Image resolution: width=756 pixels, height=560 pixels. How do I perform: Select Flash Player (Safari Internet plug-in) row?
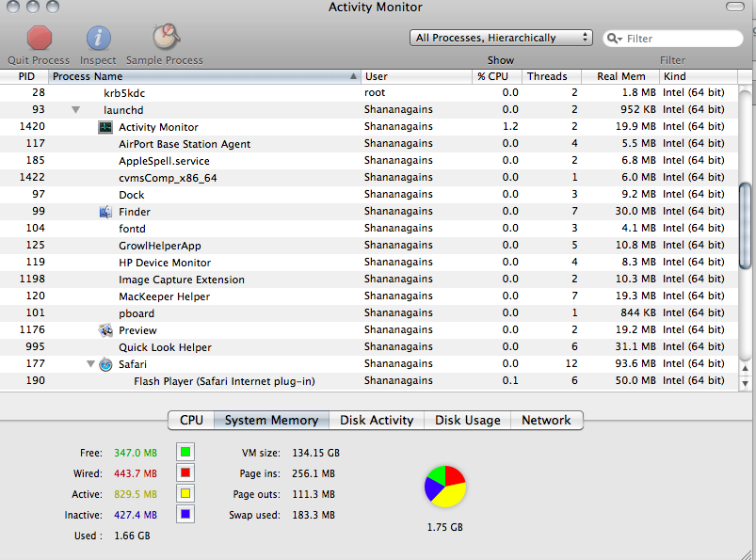369,381
